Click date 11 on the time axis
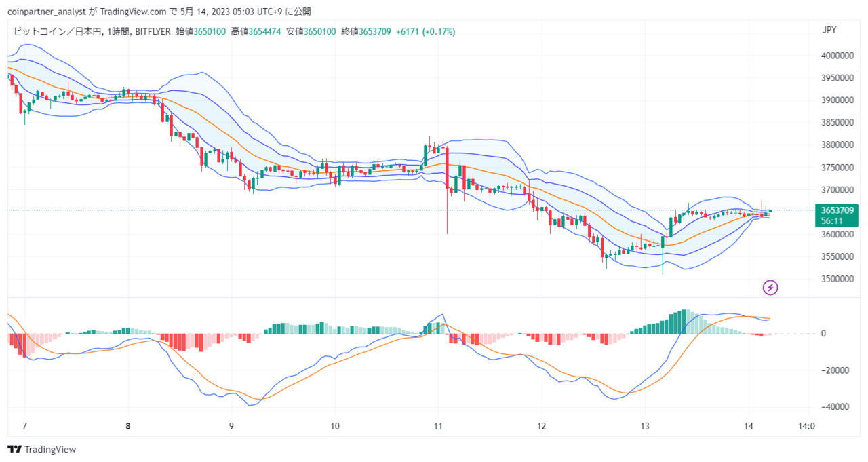 click(438, 426)
